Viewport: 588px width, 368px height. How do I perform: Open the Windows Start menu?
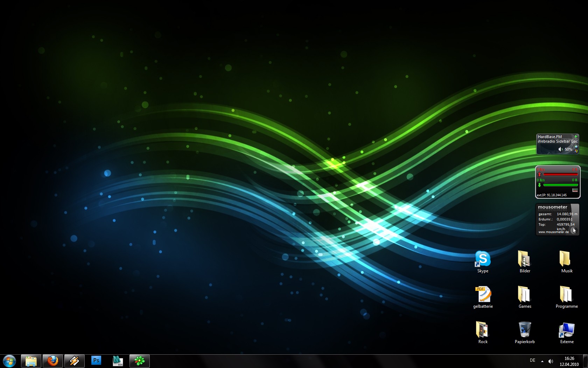coord(9,361)
